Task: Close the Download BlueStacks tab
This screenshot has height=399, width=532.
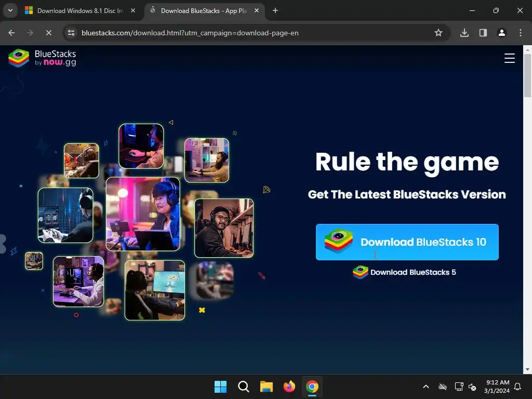Action: 257,10
